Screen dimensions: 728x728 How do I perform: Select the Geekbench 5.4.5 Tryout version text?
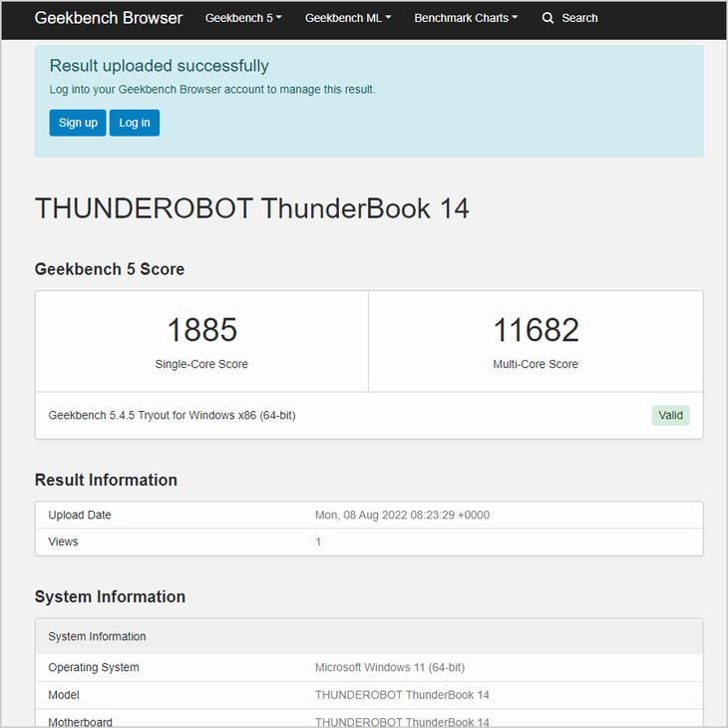(172, 415)
